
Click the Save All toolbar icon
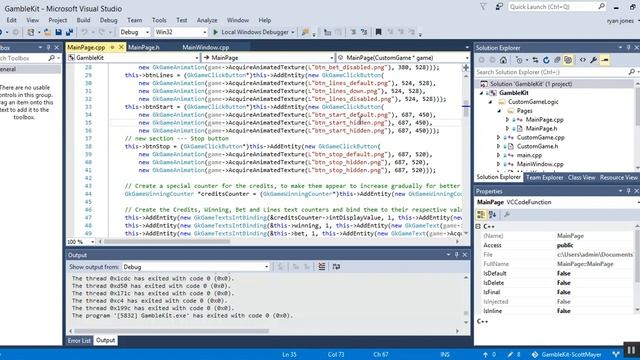point(69,32)
